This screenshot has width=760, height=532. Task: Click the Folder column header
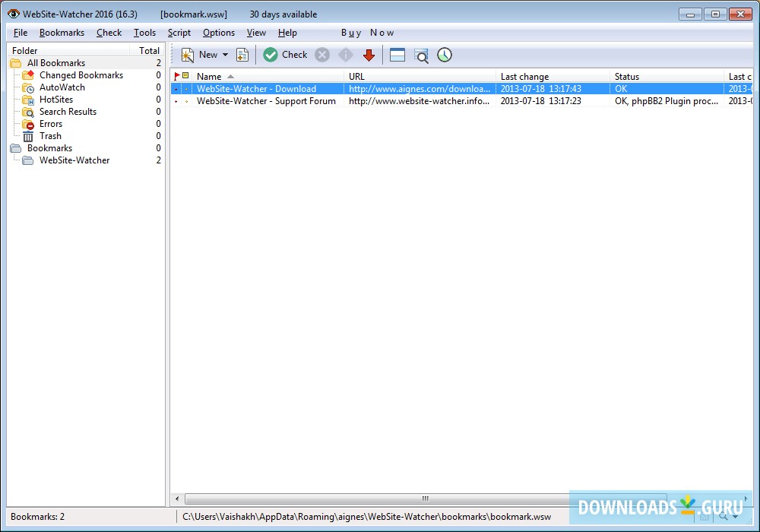pyautogui.click(x=68, y=50)
